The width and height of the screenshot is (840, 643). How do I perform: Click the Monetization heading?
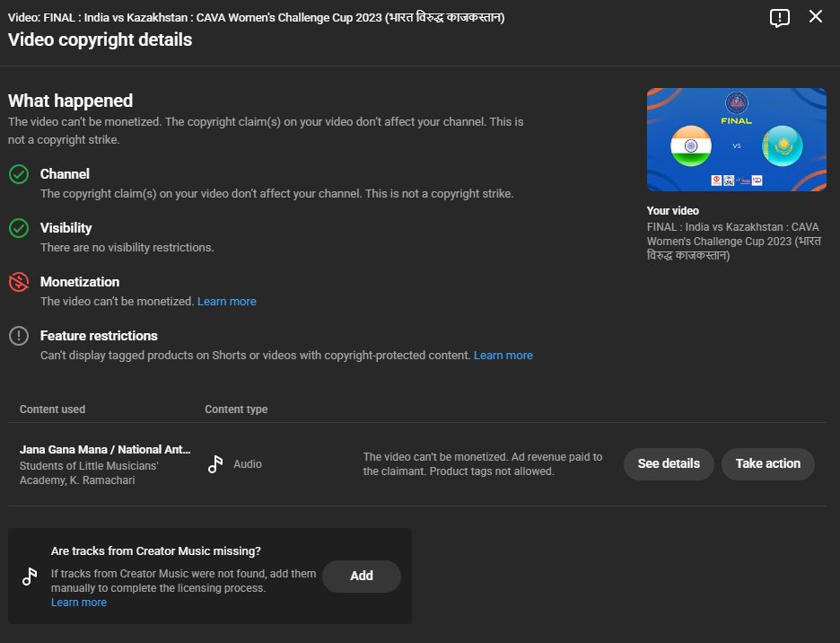point(80,282)
